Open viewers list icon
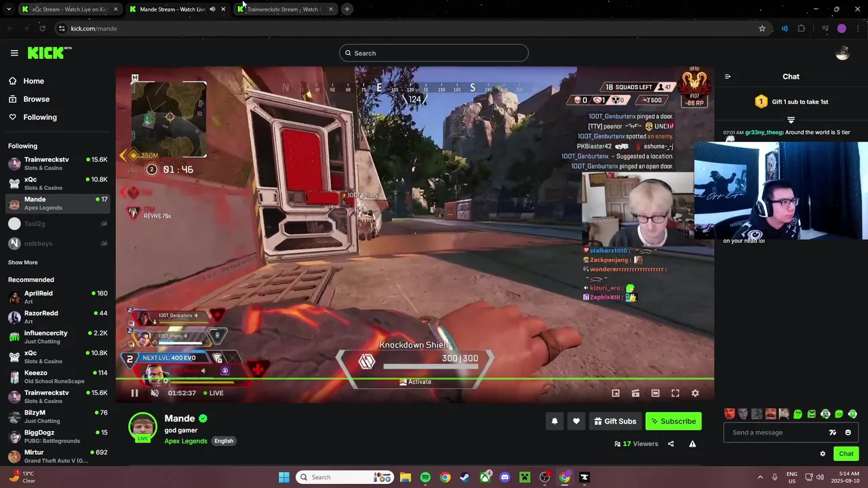 tap(617, 444)
